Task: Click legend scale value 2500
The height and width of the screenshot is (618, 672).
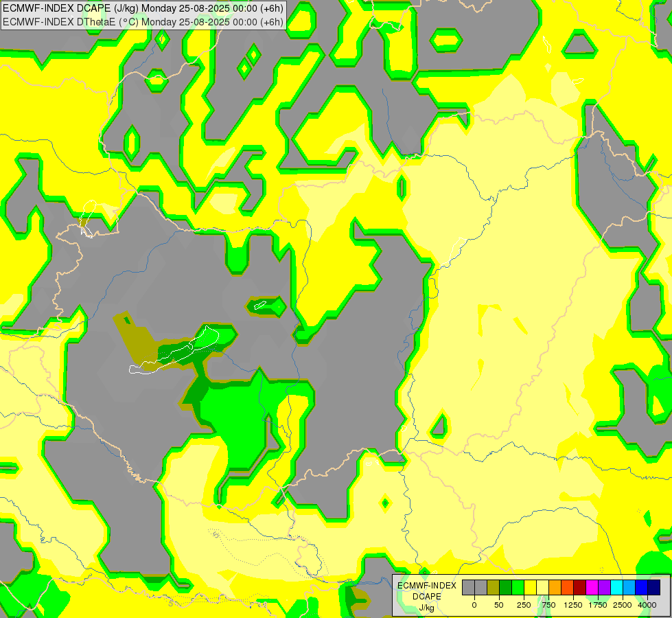Action: [623, 605]
